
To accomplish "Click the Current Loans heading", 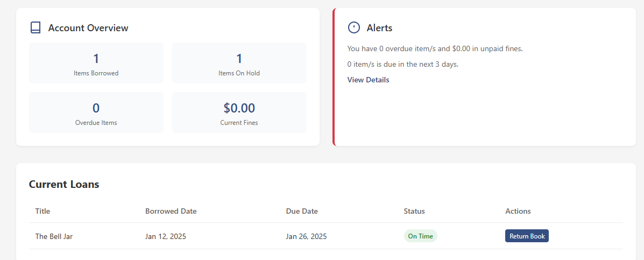I will [x=64, y=184].
